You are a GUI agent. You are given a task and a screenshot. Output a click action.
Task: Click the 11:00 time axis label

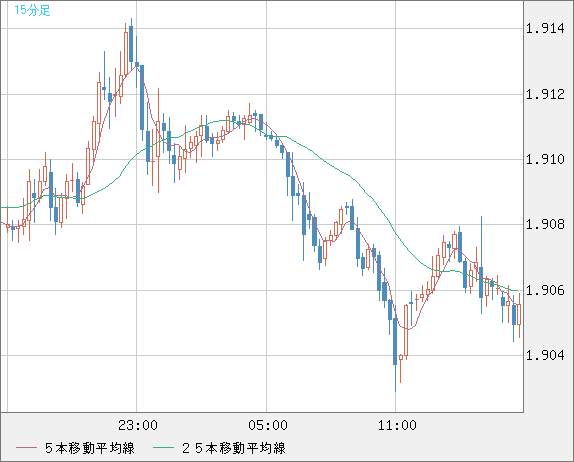[397, 425]
